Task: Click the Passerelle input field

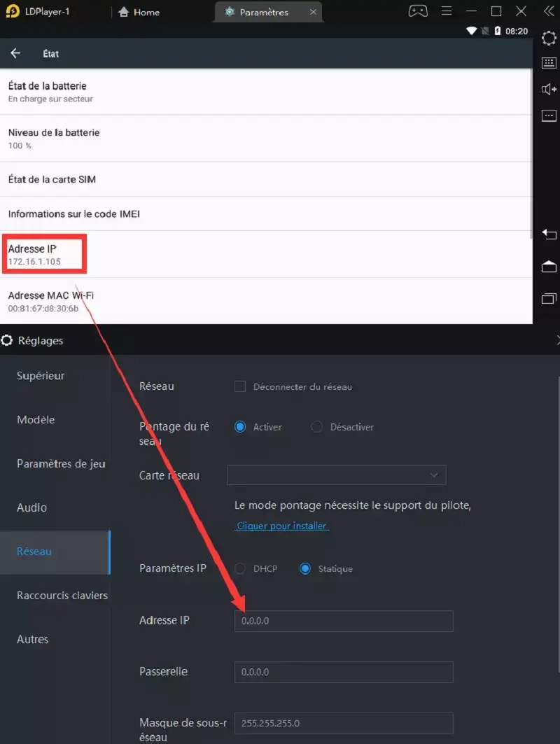Action: point(344,672)
